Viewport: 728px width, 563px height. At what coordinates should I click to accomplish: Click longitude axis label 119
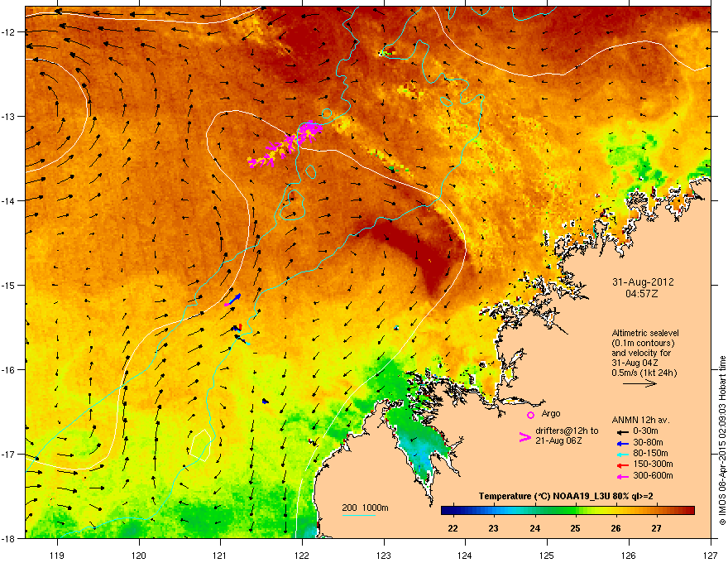[x=57, y=555]
